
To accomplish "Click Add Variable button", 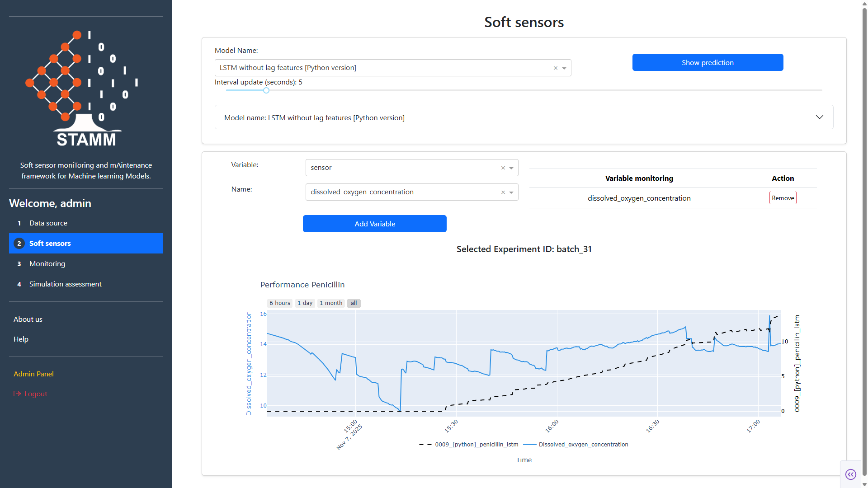I will tap(374, 224).
